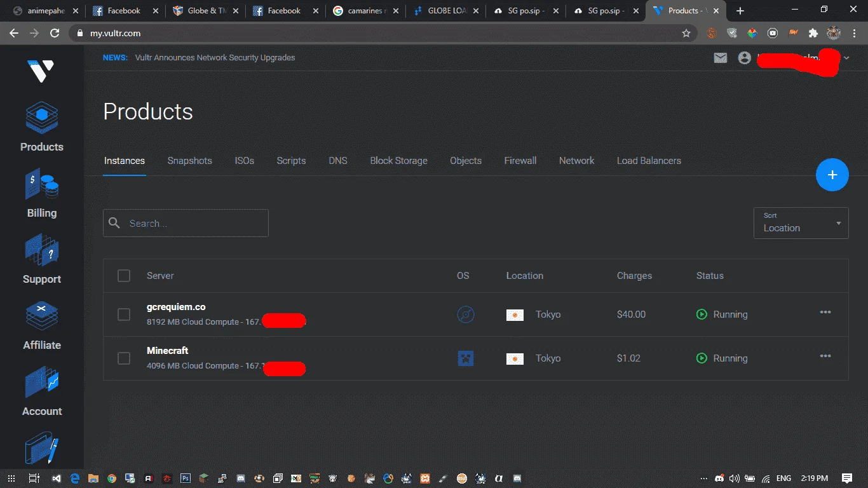The width and height of the screenshot is (868, 488).
Task: Open the Minecraft server details
Action: 168,351
